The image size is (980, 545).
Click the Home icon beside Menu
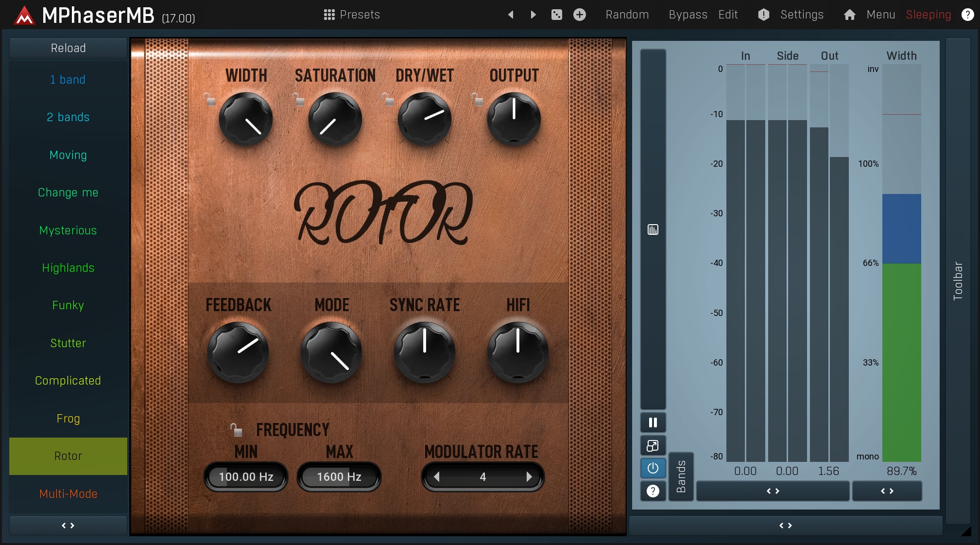click(849, 15)
